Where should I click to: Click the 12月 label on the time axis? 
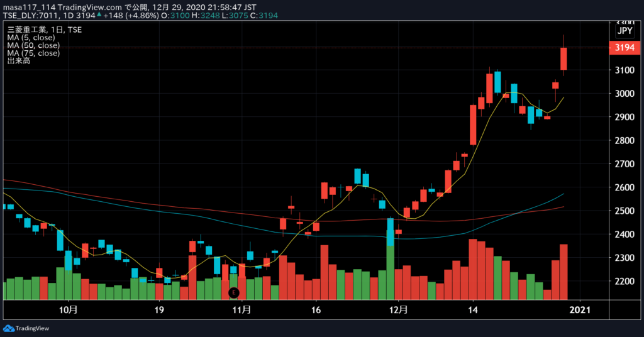398,309
